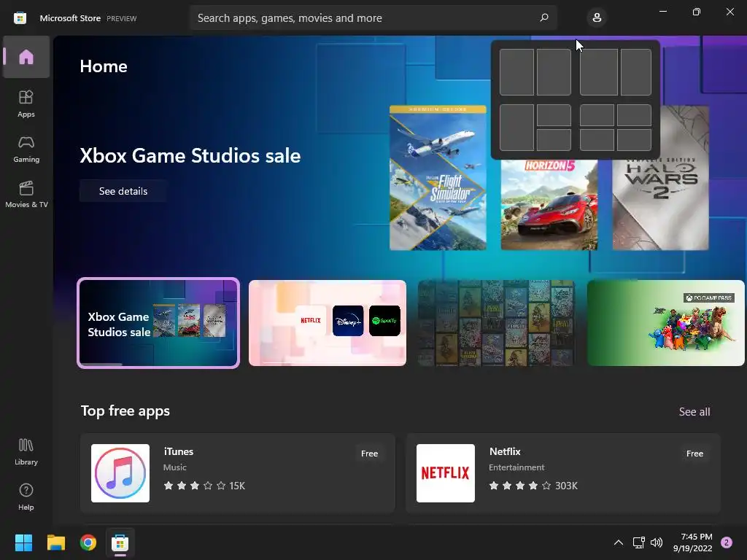Open See all for Top free apps
Image resolution: width=747 pixels, height=560 pixels.
(x=694, y=411)
